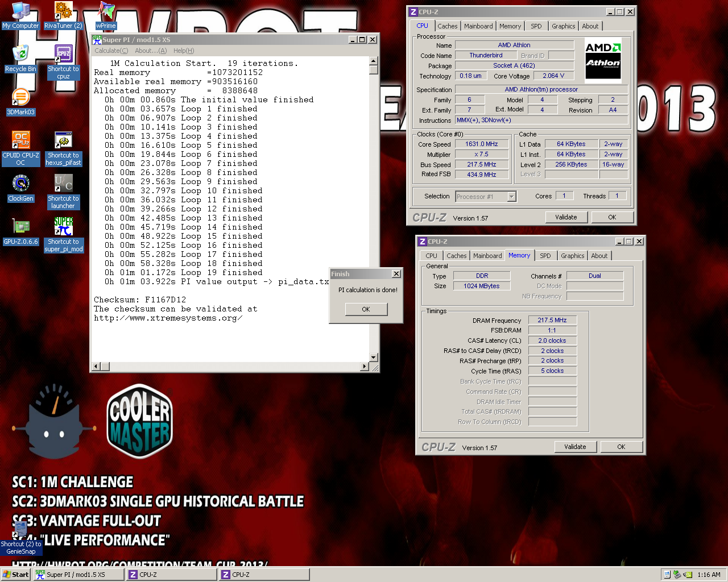Viewport: 728px width, 582px height.
Task: Click Multiplier value x 7.5
Action: (481, 155)
